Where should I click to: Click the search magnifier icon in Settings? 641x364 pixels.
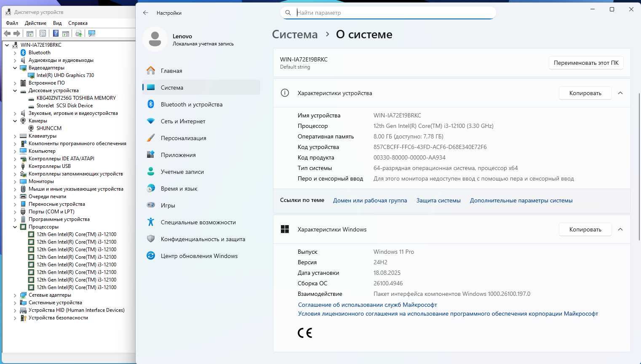click(x=288, y=13)
